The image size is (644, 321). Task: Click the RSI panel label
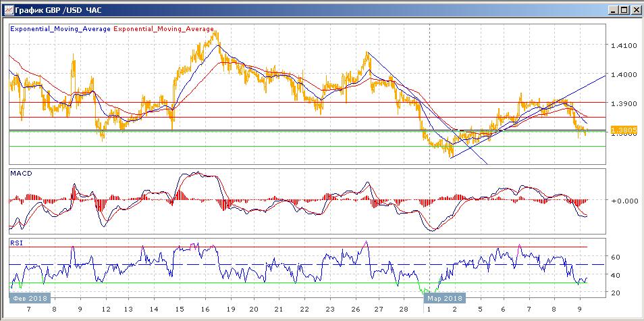(17, 243)
